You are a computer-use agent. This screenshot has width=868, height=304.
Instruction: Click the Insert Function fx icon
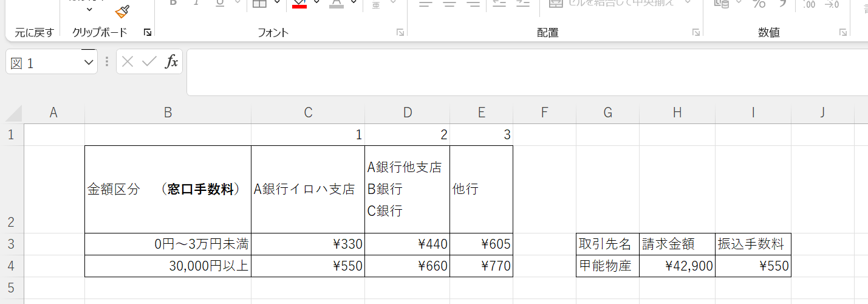tap(172, 61)
